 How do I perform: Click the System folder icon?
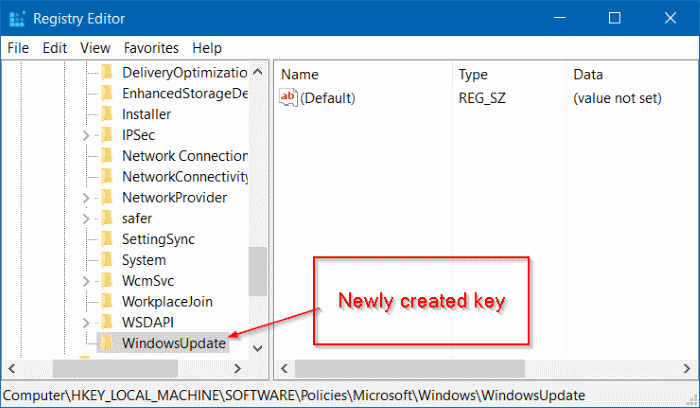click(107, 260)
